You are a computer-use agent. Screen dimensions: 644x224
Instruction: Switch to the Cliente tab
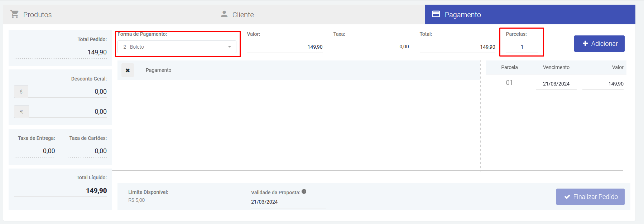(243, 15)
